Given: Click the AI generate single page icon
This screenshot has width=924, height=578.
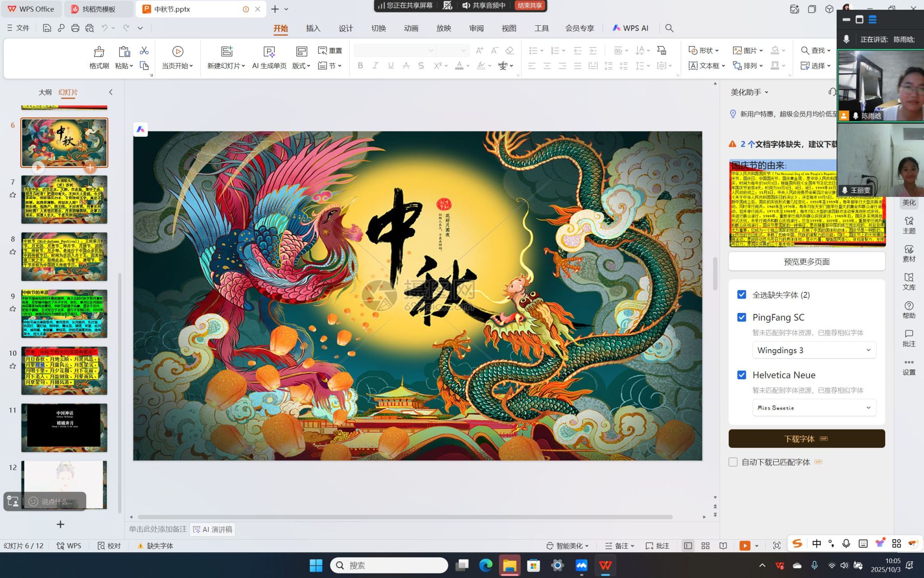Looking at the screenshot, I should coord(269,52).
